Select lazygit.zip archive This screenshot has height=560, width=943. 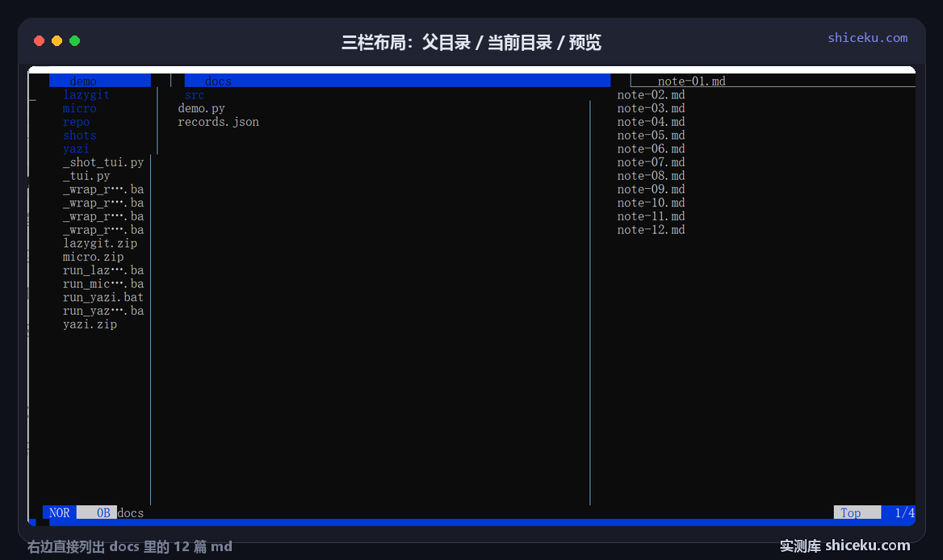click(x=100, y=244)
